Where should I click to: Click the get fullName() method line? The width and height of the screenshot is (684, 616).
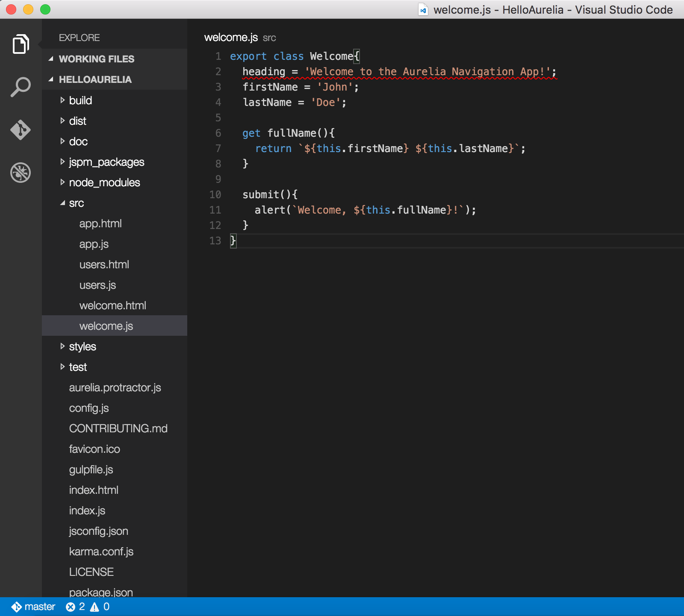[x=289, y=133]
